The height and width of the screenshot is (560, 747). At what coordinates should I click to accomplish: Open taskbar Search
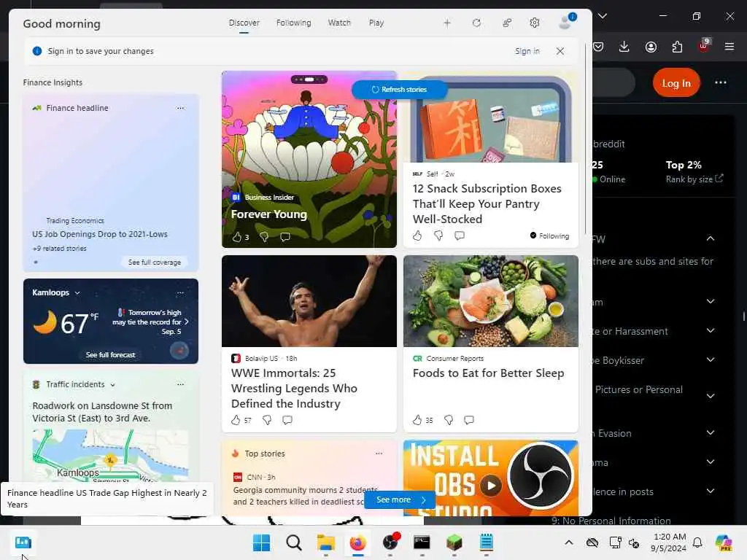pyautogui.click(x=293, y=542)
